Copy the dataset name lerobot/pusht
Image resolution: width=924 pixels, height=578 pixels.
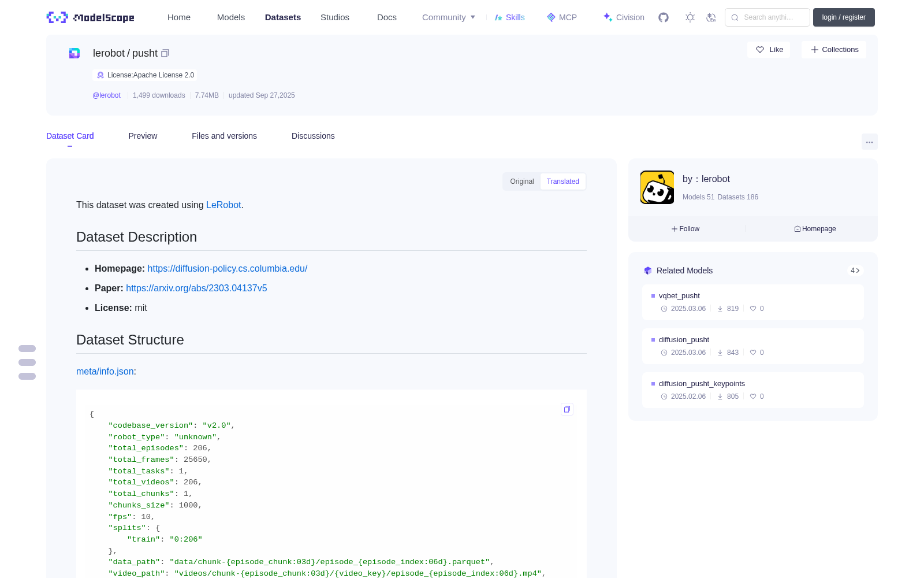[x=165, y=53]
